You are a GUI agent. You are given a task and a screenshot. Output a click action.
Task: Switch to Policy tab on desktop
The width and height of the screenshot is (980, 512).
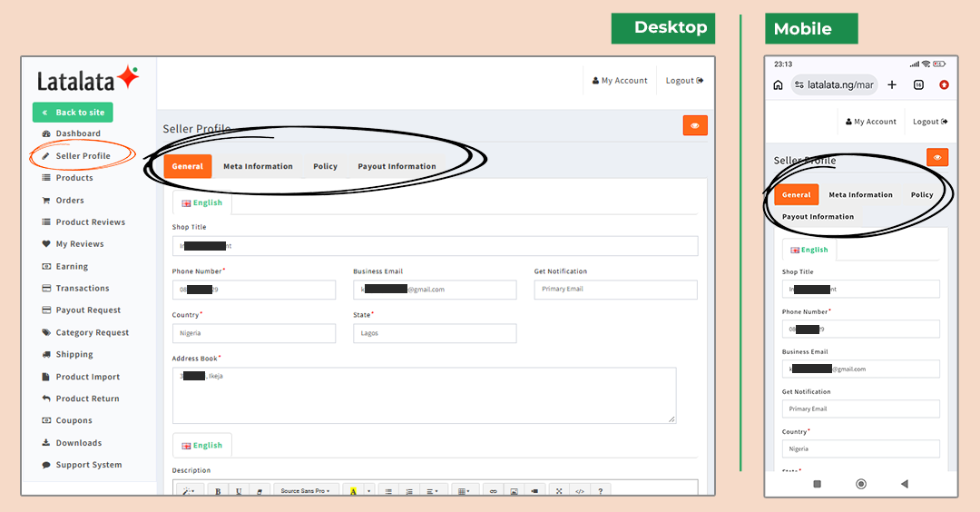coord(325,166)
